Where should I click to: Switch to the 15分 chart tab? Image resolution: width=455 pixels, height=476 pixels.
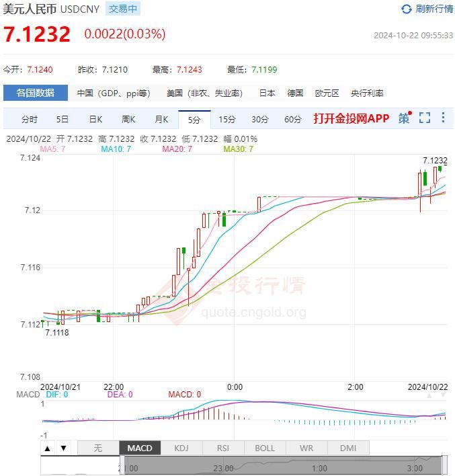[227, 119]
